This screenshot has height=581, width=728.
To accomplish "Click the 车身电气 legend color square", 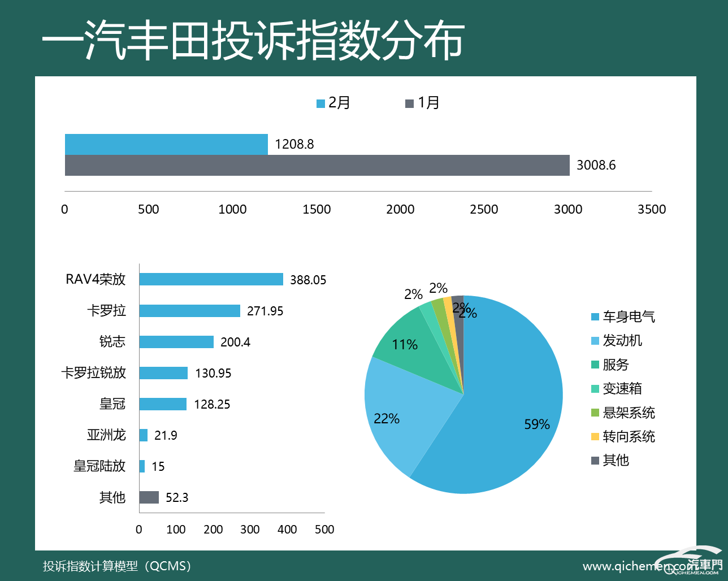I will tap(595, 317).
